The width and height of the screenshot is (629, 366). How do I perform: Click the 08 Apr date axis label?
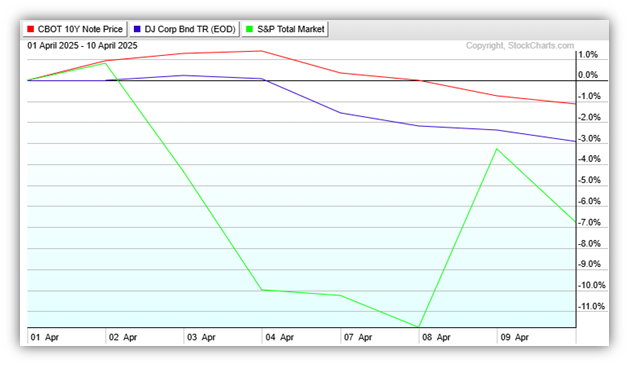[436, 338]
